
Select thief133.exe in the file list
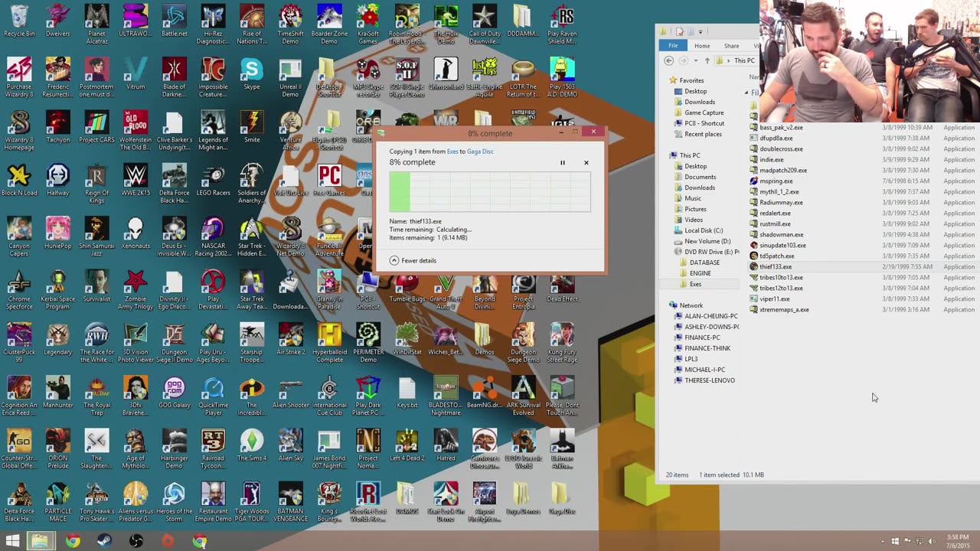(x=776, y=267)
